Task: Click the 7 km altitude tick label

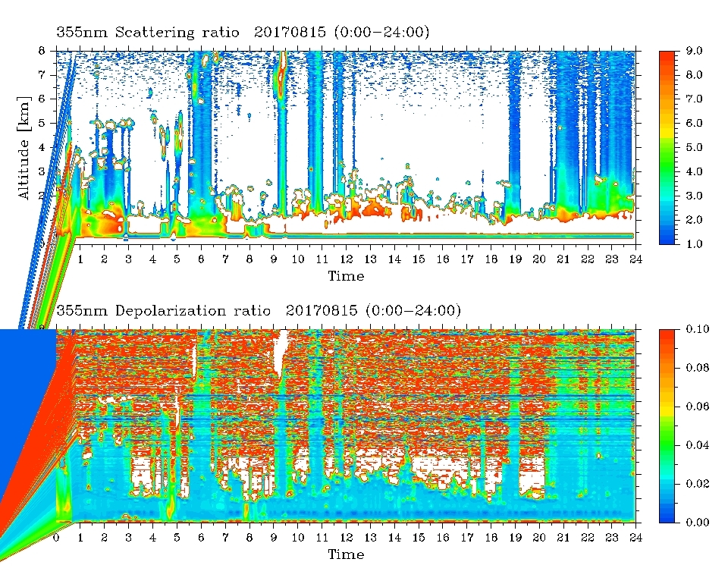Action: tap(41, 75)
